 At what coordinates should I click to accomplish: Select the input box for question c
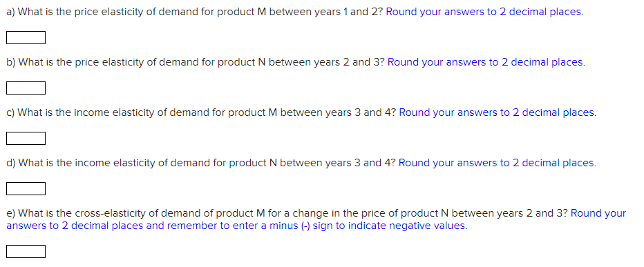(x=26, y=138)
